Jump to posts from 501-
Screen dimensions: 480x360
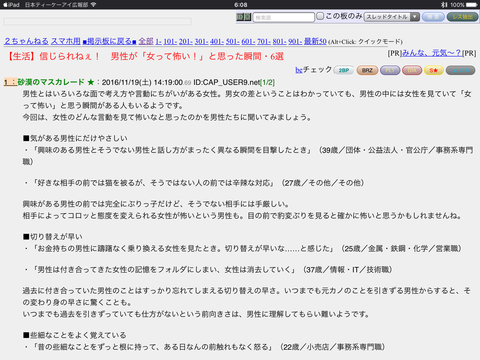click(x=233, y=41)
